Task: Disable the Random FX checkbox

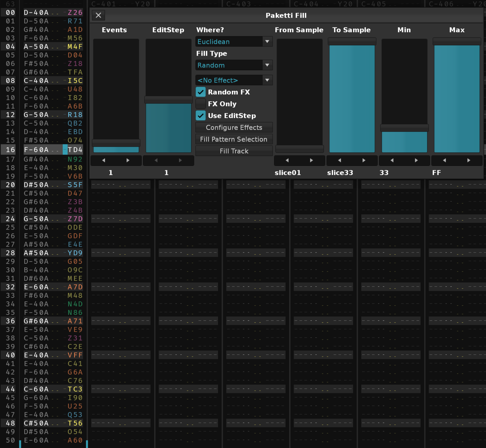Action: click(x=200, y=92)
